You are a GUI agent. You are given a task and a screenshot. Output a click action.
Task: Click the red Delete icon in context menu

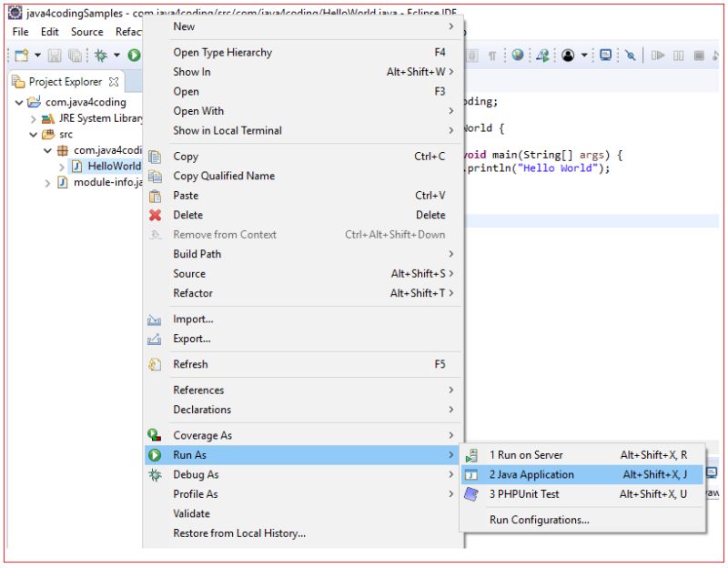(x=155, y=215)
